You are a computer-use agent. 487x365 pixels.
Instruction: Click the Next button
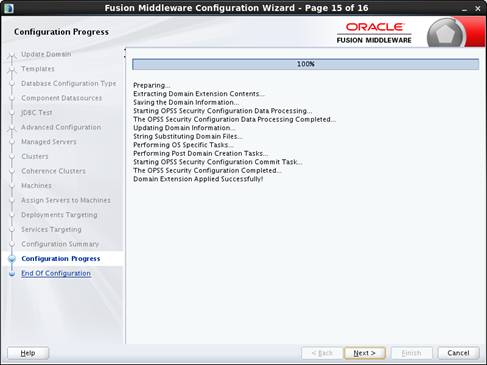(364, 353)
